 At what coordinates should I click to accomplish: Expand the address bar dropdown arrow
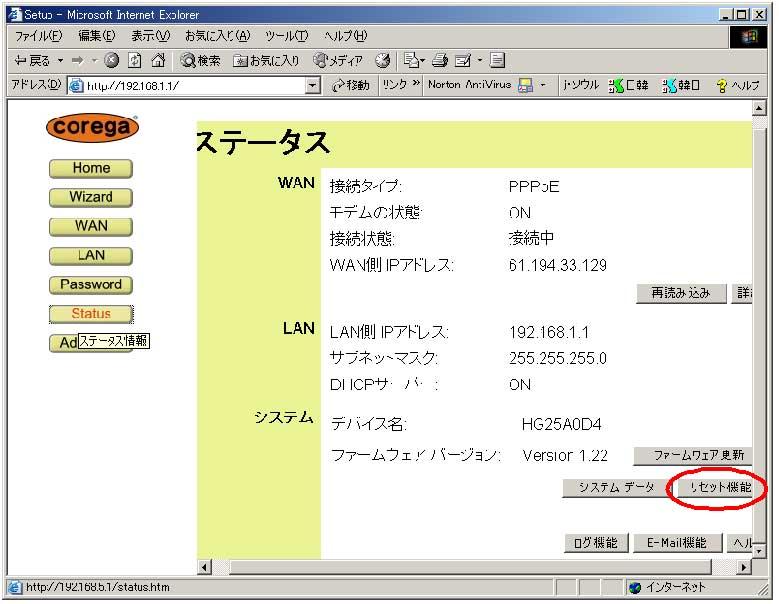[x=313, y=86]
